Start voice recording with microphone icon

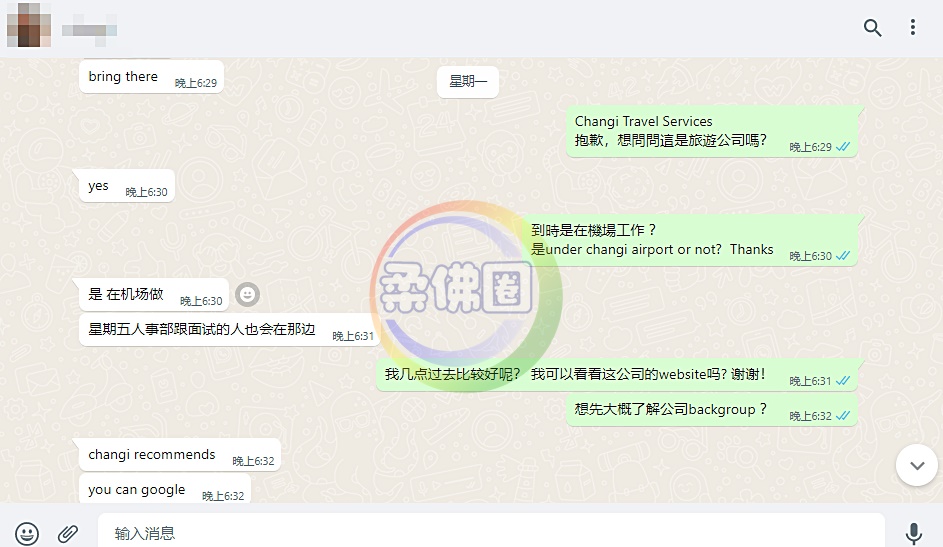(914, 533)
